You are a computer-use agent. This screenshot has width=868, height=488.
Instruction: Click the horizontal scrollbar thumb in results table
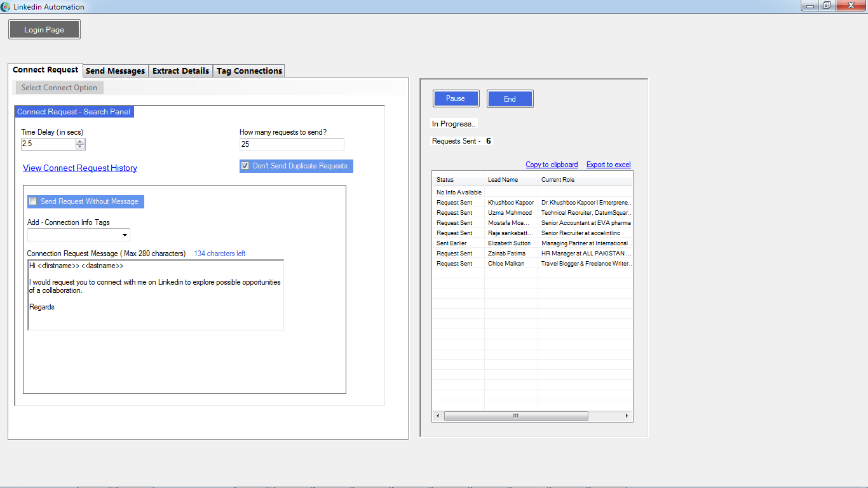[x=516, y=416]
